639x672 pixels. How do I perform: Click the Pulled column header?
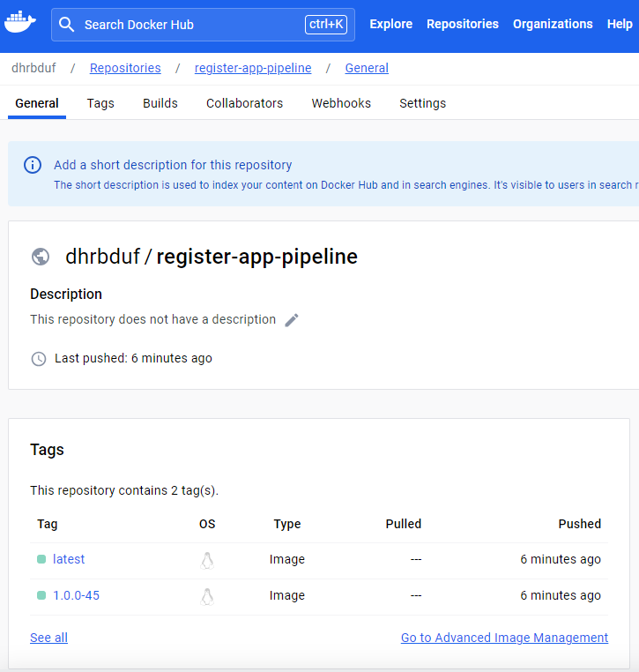click(x=404, y=524)
